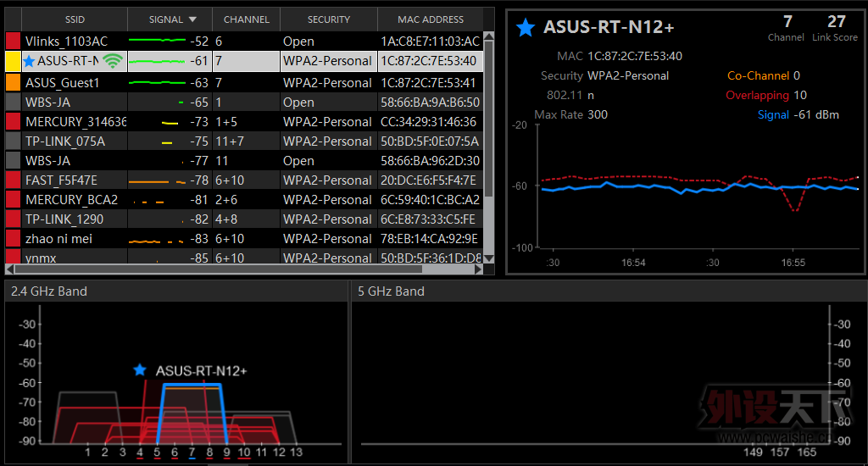Click the list scroll up arrow
Screen dimensions: 868x466
(x=489, y=36)
